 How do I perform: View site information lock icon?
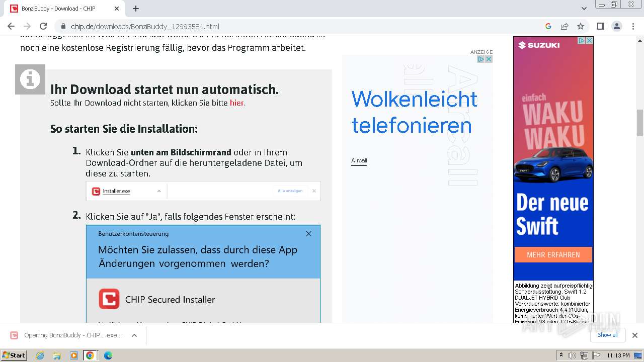(x=63, y=27)
